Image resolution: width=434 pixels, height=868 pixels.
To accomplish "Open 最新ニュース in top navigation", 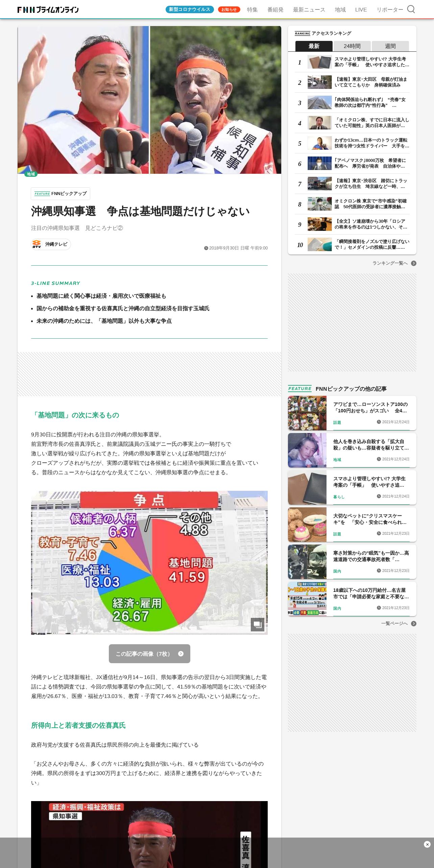I will tap(309, 10).
